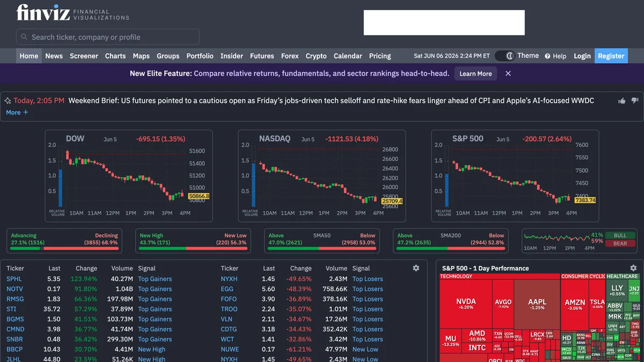The width and height of the screenshot is (644, 362).
Task: Toggle the dark Theme switch
Action: 505,56
